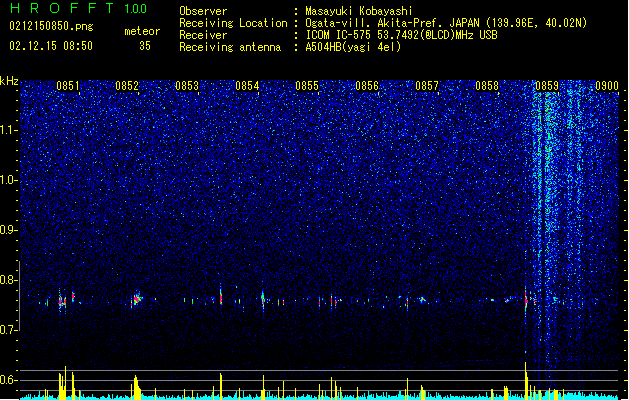Click the meteor count 35
Image resolution: width=629 pixels, height=400 pixels.
[x=145, y=46]
